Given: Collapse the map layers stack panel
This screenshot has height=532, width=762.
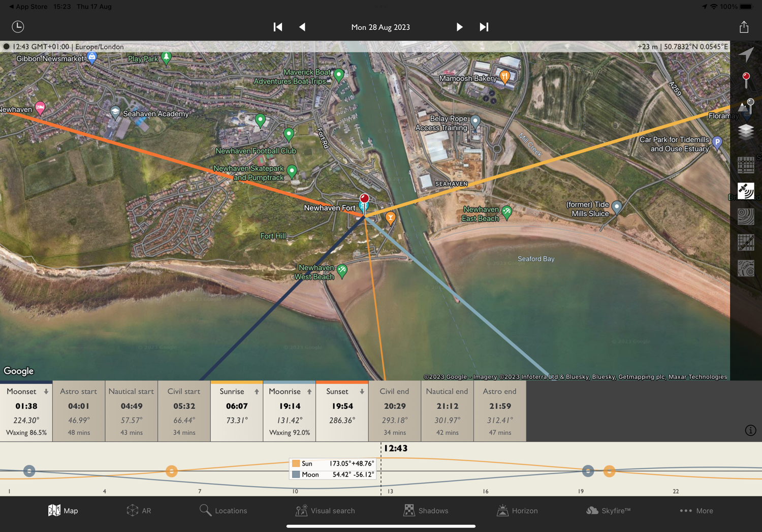Looking at the screenshot, I should [746, 132].
